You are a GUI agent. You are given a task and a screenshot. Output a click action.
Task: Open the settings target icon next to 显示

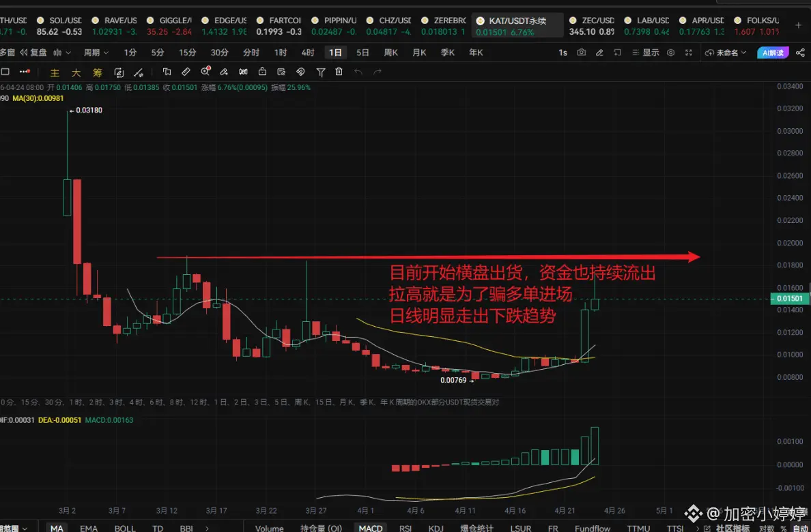(x=671, y=53)
